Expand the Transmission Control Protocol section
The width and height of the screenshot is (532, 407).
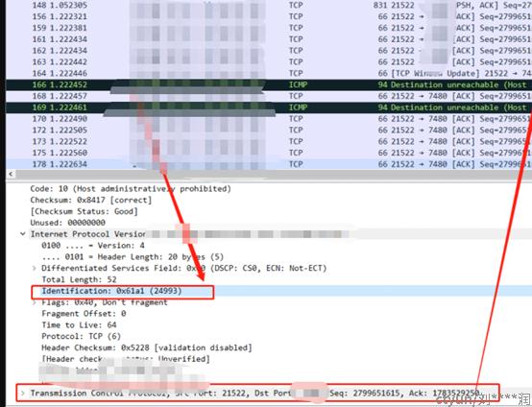(x=23, y=394)
